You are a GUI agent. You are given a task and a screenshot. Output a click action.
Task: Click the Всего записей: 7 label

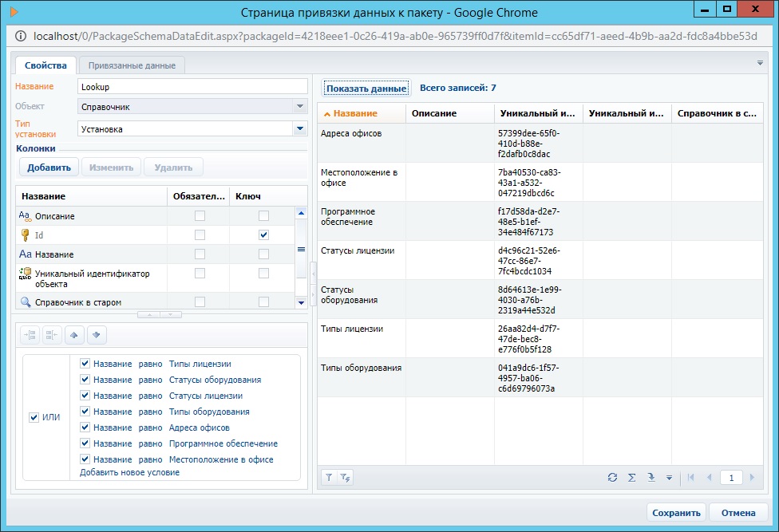457,88
